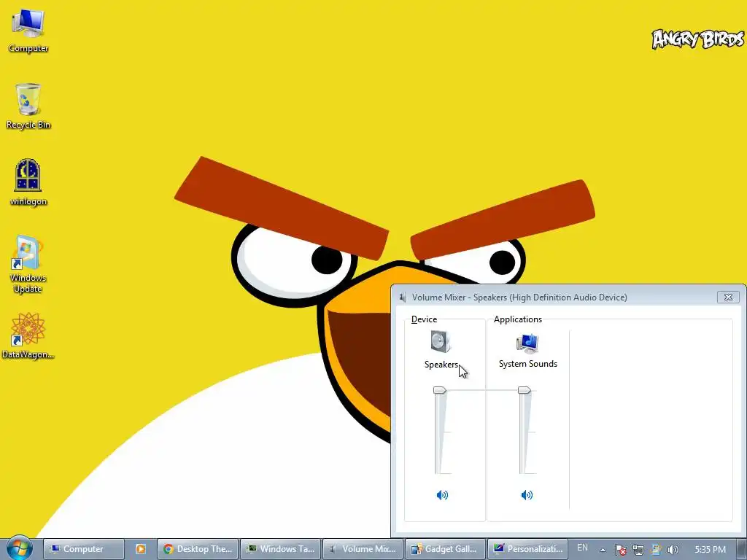
Task: Click the EN language indicator
Action: click(x=582, y=548)
